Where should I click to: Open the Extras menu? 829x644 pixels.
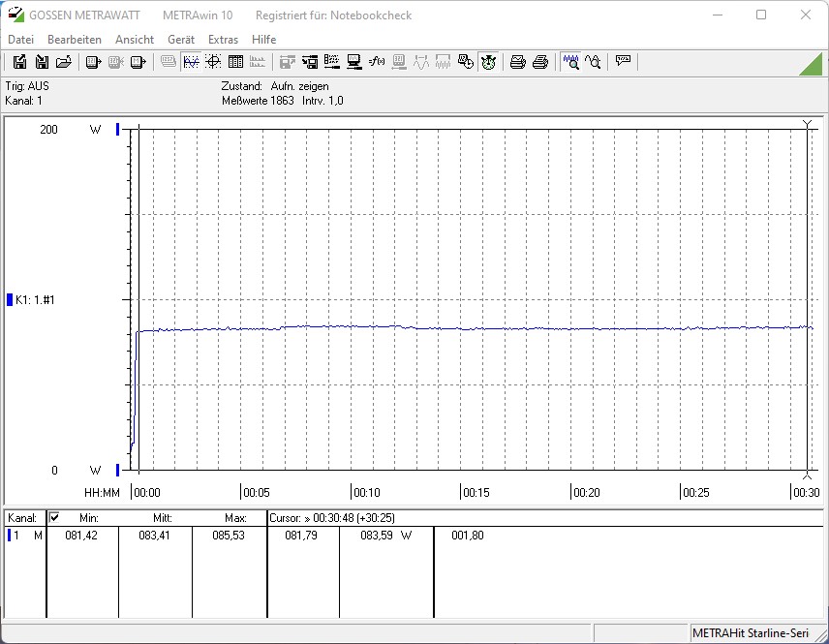pos(223,39)
